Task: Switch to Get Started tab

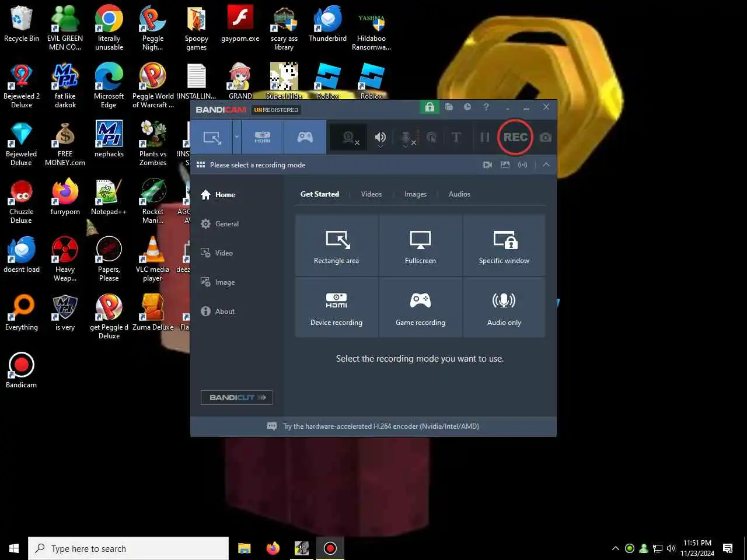Action: point(320,194)
